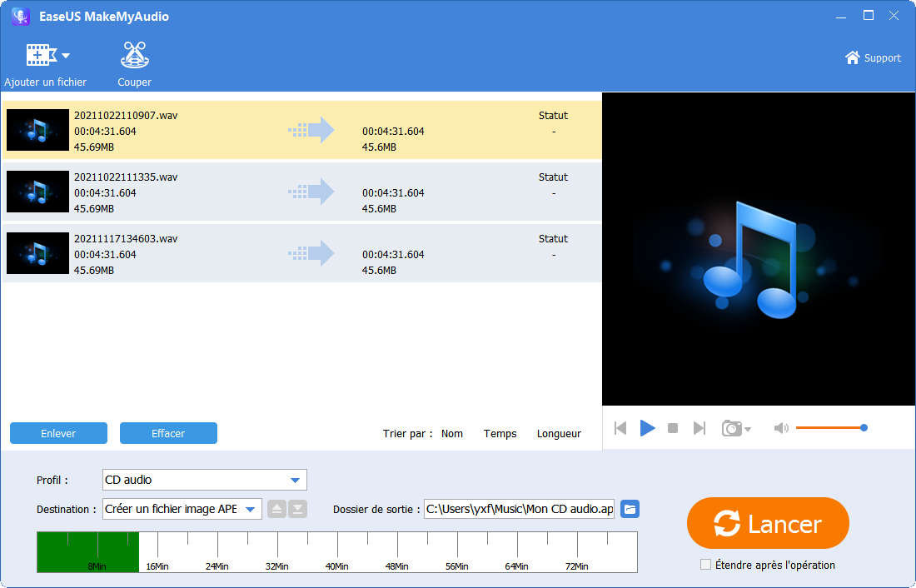The image size is (916, 588).
Task: Start conversion with Lancer button
Action: [x=768, y=523]
